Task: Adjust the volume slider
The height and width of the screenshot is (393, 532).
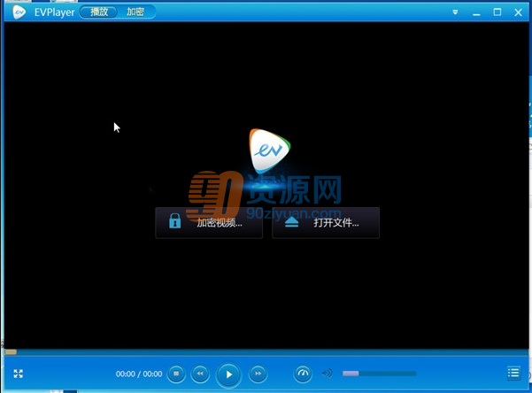Action: (x=380, y=374)
